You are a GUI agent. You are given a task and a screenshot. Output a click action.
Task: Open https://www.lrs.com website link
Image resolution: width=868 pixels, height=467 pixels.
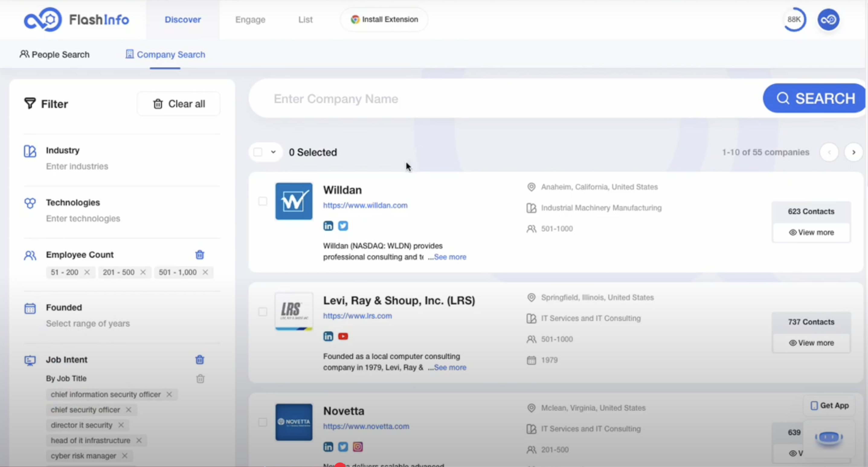(x=358, y=316)
